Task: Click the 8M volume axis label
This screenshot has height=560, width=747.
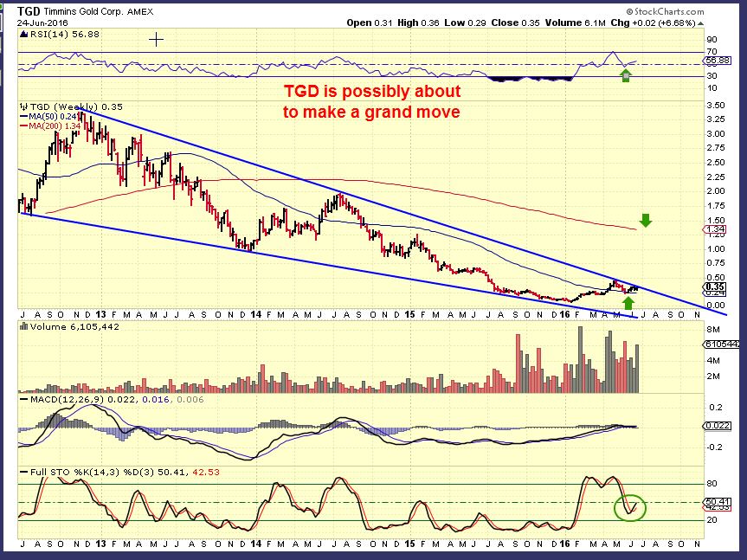Action: (713, 330)
